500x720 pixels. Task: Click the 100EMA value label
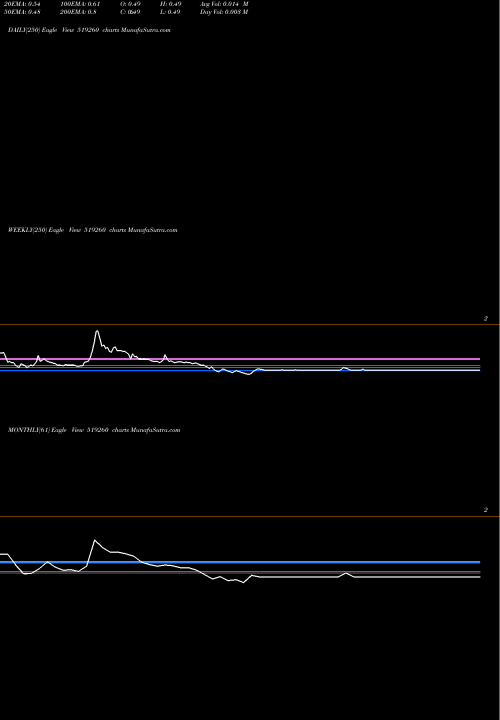pyautogui.click(x=80, y=4)
